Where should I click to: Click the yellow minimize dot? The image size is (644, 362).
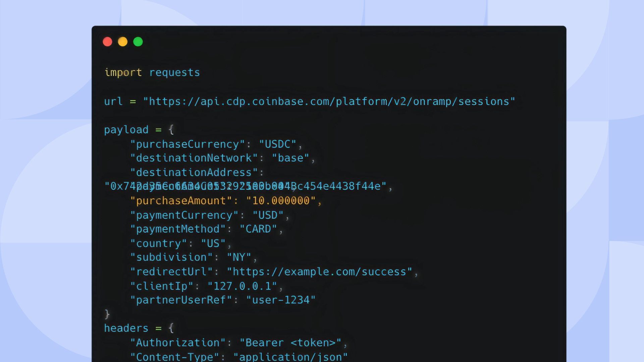pyautogui.click(x=123, y=42)
